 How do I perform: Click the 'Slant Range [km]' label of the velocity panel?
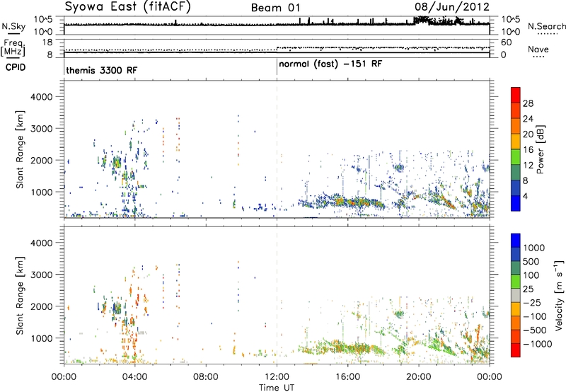20,296
